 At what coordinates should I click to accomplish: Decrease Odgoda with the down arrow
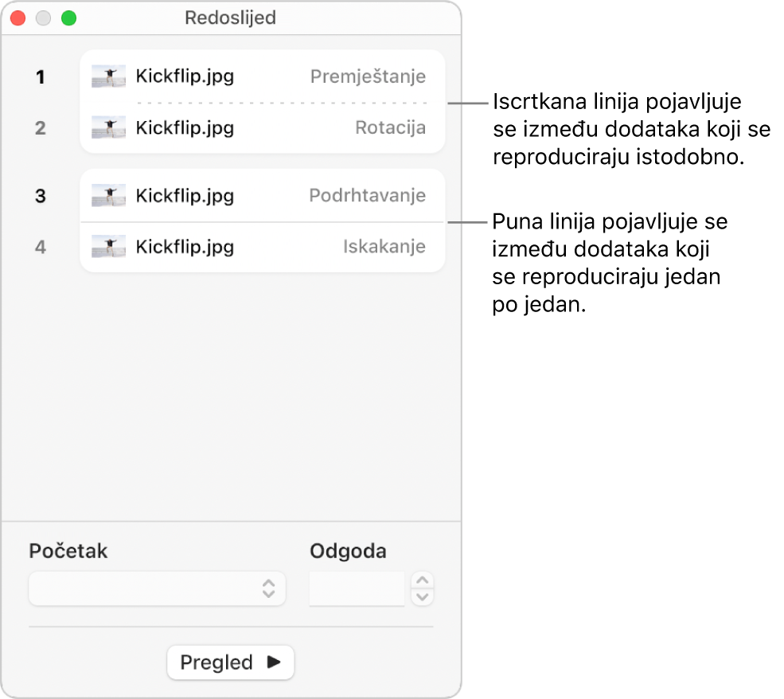[422, 597]
